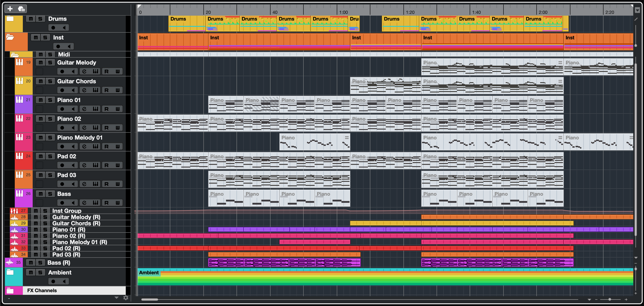Mute the Drums folder track

(x=31, y=19)
